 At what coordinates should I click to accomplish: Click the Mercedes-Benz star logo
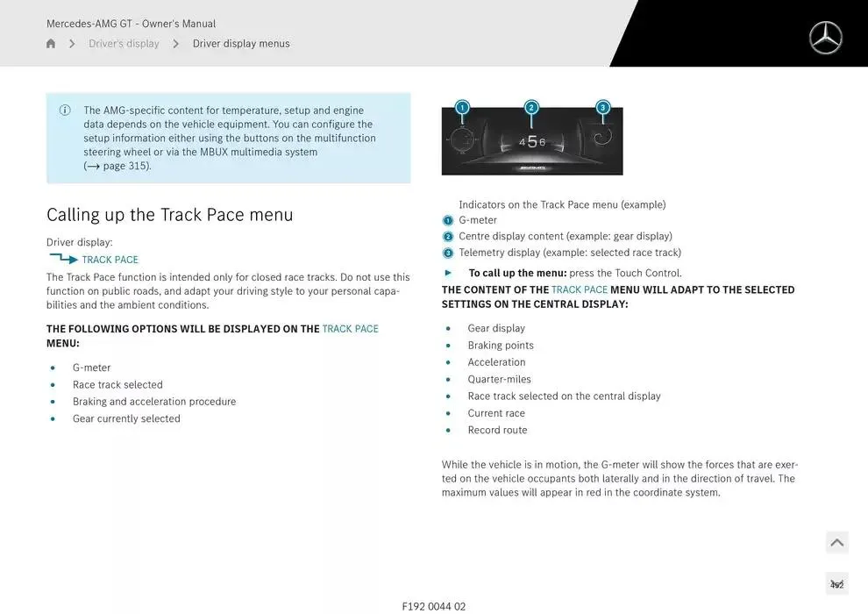pos(825,38)
